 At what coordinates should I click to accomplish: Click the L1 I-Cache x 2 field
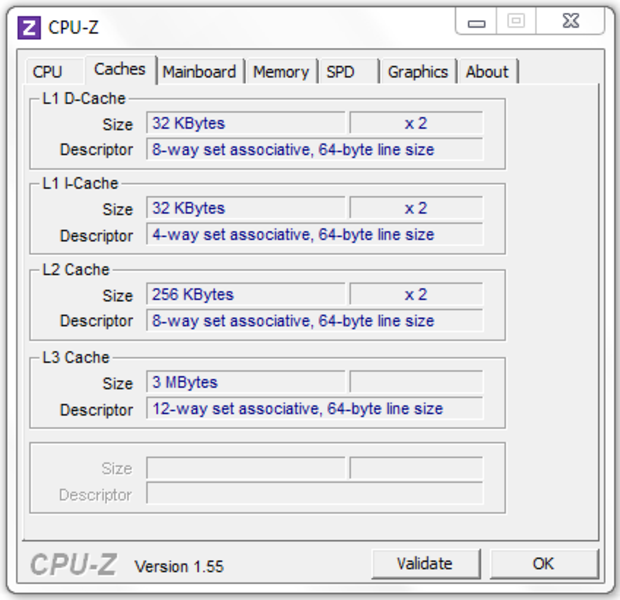click(416, 208)
